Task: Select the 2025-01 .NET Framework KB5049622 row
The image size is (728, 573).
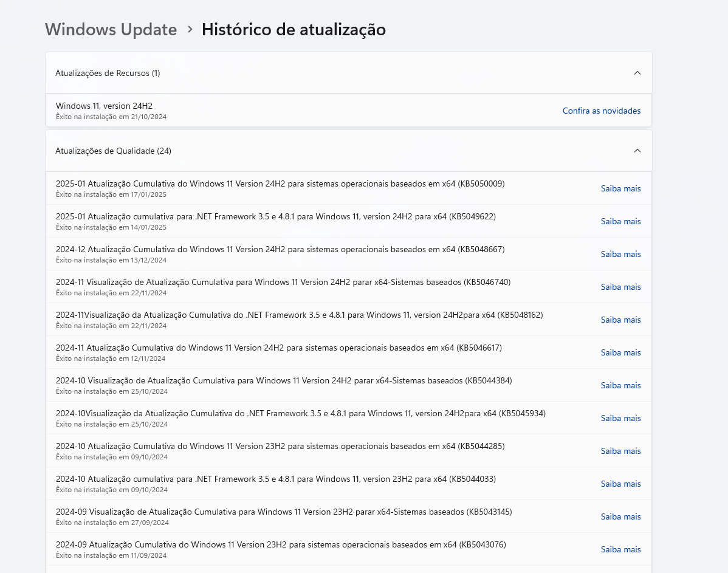Action: [349, 222]
